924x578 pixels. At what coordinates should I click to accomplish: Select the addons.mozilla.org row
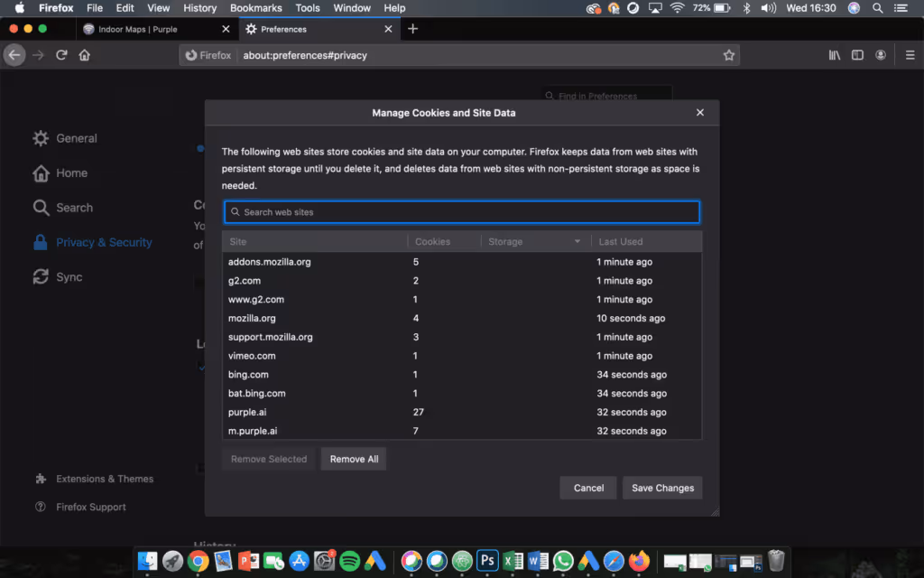pos(462,262)
